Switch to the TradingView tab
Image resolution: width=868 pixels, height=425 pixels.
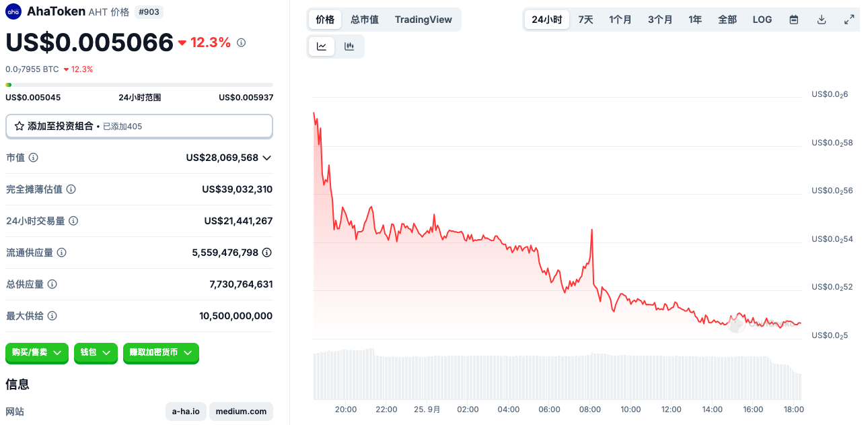423,20
